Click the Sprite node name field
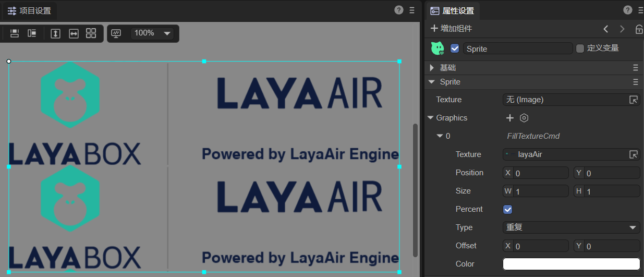Viewport: 644px width, 277px height. point(518,49)
